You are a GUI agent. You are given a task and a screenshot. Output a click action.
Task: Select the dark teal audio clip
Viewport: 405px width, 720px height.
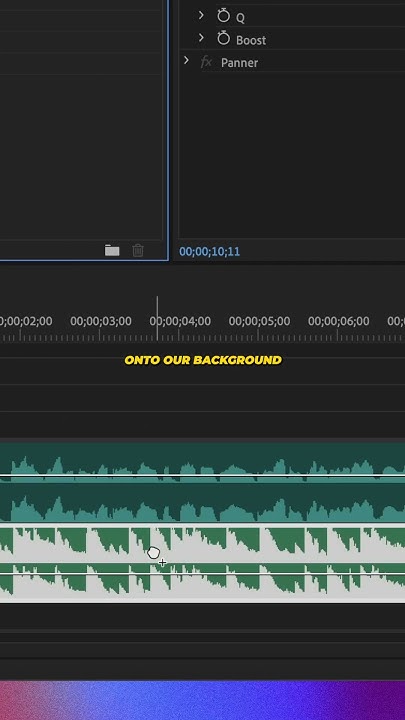202,482
